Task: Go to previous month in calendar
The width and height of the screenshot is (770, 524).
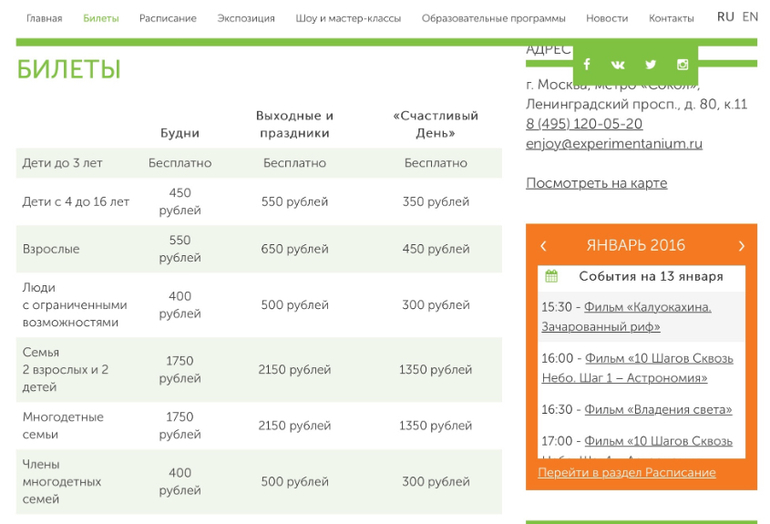Action: pyautogui.click(x=543, y=245)
